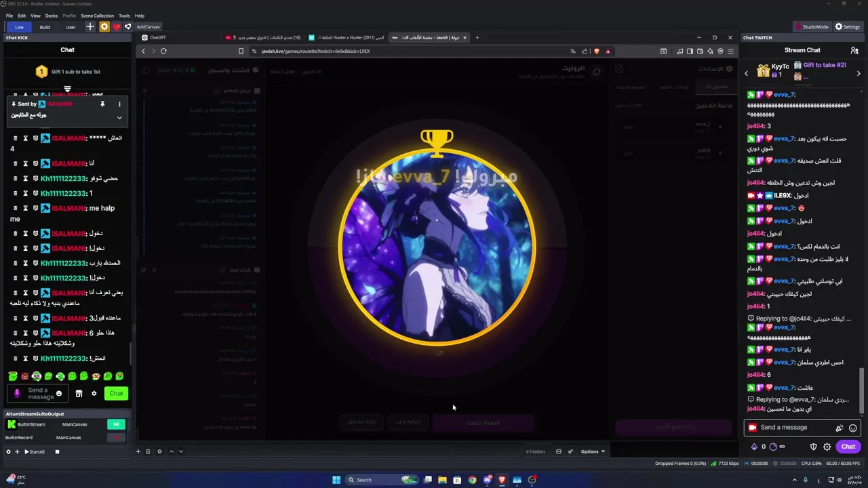Viewport: 868px width, 488px height.
Task: Click purple Twitch Chat send button
Action: [848, 447]
